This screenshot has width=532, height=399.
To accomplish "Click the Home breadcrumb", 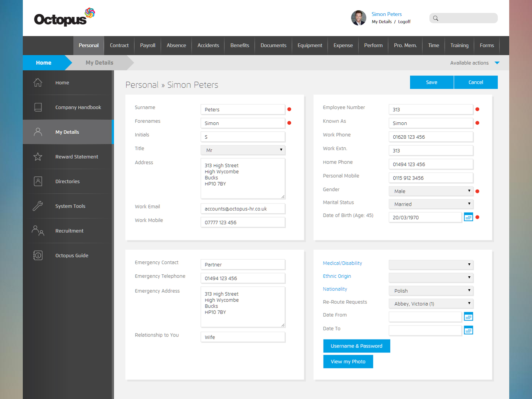I will (x=44, y=63).
